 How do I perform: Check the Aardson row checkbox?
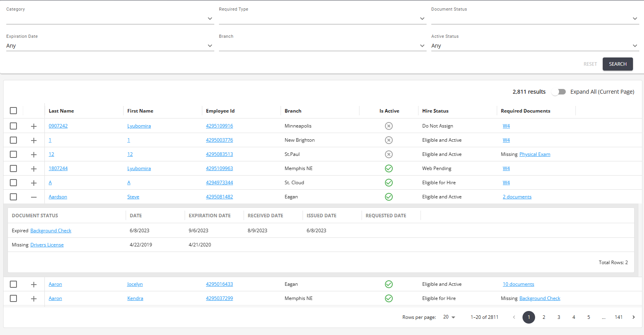coord(13,197)
